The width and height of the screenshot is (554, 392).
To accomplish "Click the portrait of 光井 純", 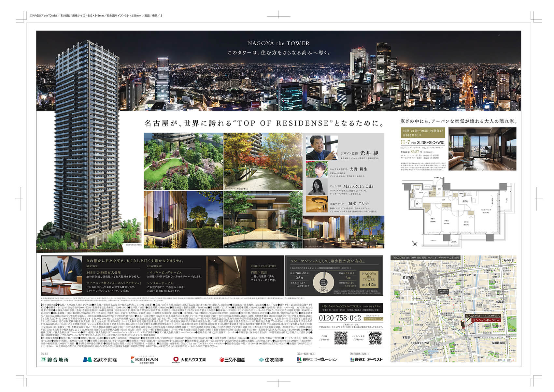I will tap(321, 148).
